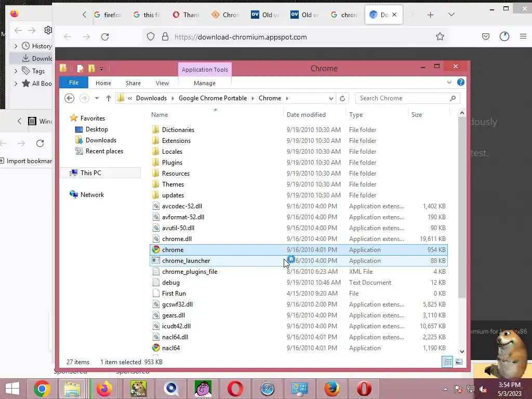Open Explorer recent locations dropdown arrow
This screenshot has height=399, width=532.
[97, 98]
